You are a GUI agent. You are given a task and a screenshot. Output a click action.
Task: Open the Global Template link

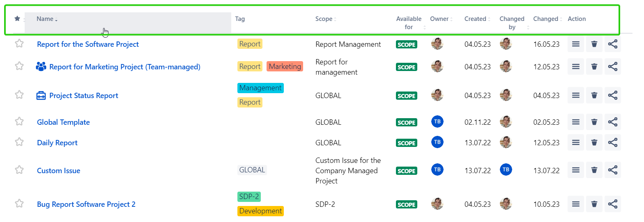63,122
